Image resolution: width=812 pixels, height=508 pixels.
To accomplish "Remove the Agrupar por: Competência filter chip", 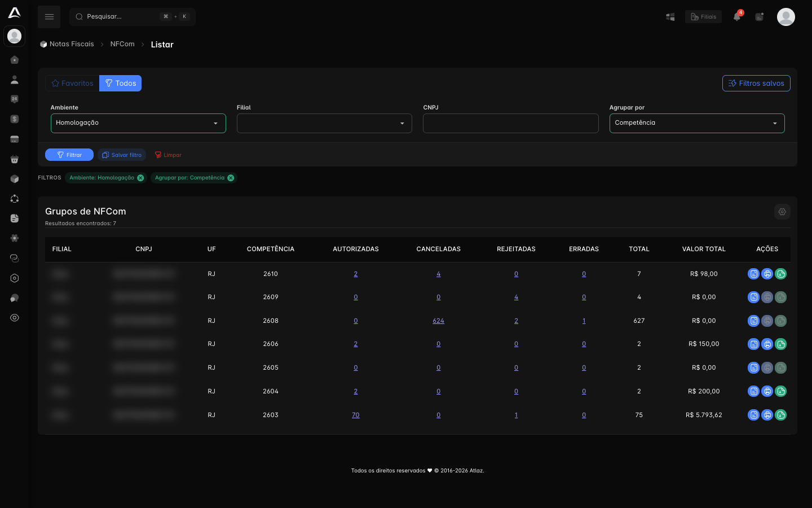I will click(231, 178).
